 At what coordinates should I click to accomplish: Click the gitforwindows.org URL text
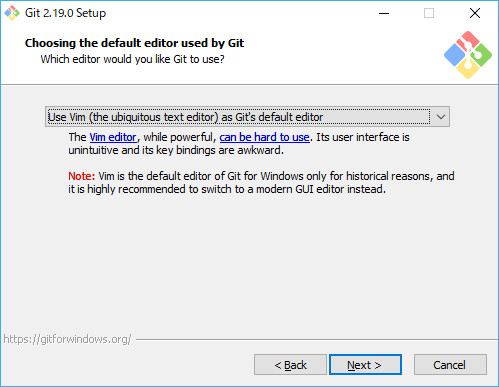coord(67,339)
